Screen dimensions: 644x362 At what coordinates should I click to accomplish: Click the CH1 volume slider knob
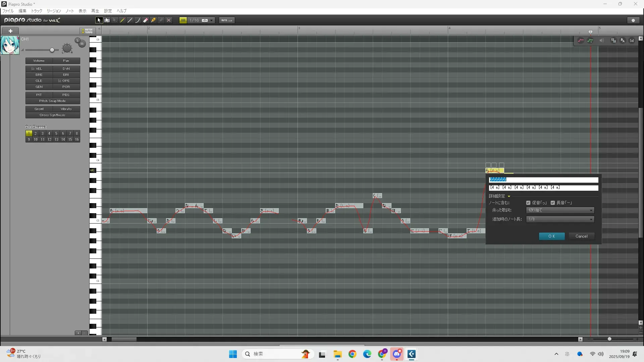[52, 50]
